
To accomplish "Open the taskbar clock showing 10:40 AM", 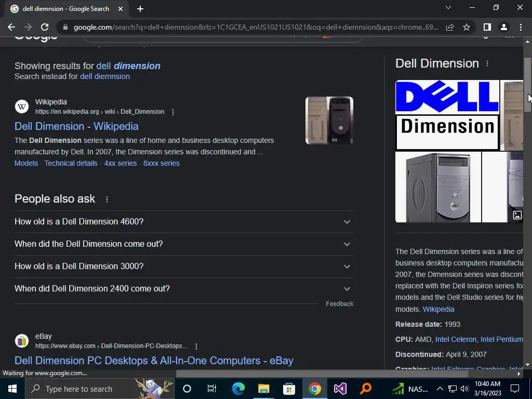I will 487,389.
